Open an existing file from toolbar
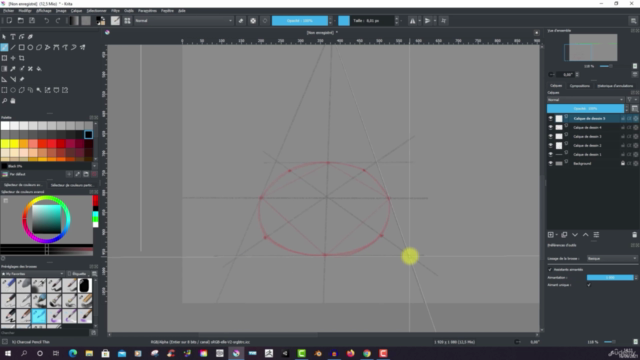Image resolution: width=640 pixels, height=360 pixels. 20,20
